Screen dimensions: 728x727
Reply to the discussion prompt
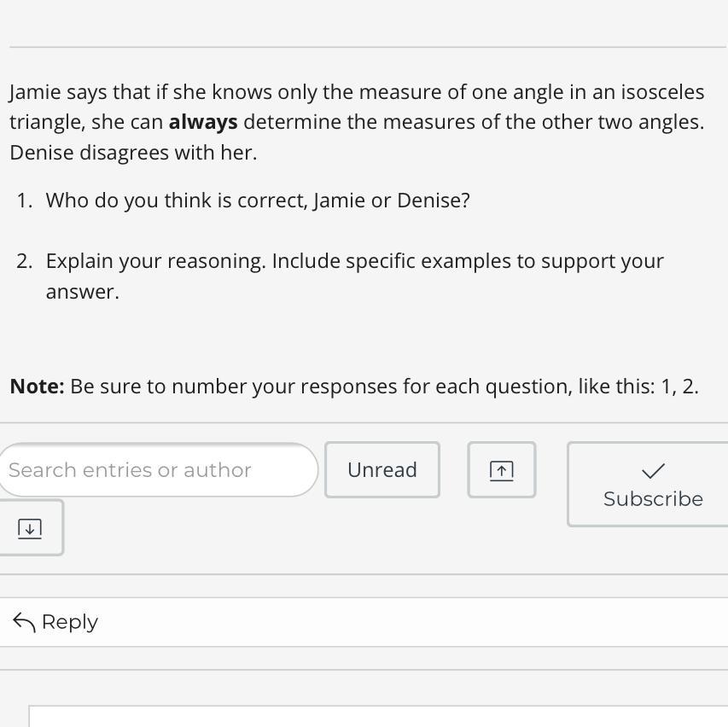[x=56, y=622]
